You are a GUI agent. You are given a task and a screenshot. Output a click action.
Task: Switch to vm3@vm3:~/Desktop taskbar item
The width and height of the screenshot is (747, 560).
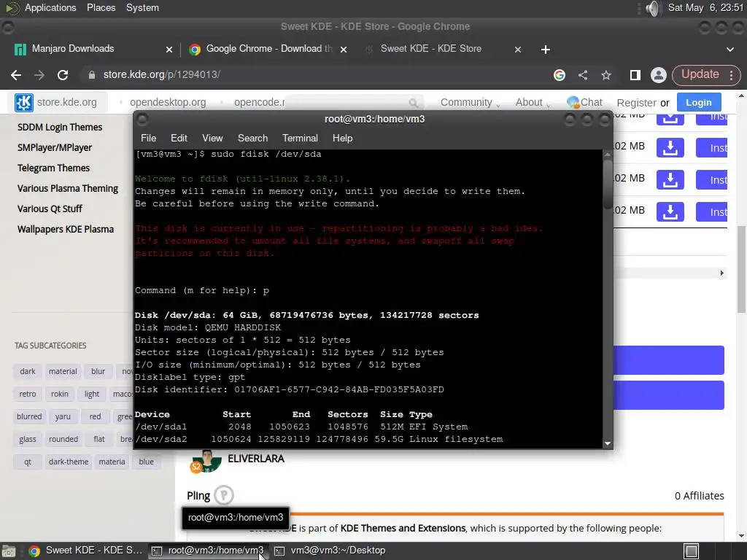click(330, 551)
